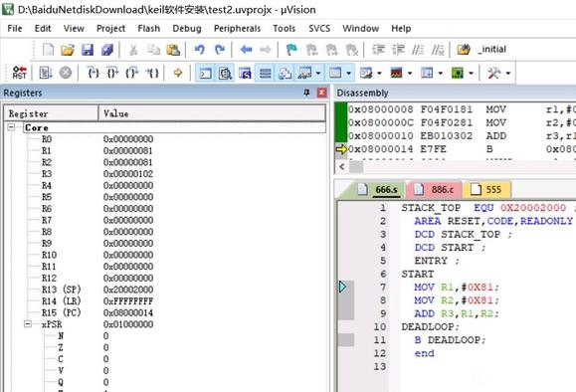Indent the selected lines
Image resolution: width=576 pixels, height=392 pixels.
coord(378,50)
